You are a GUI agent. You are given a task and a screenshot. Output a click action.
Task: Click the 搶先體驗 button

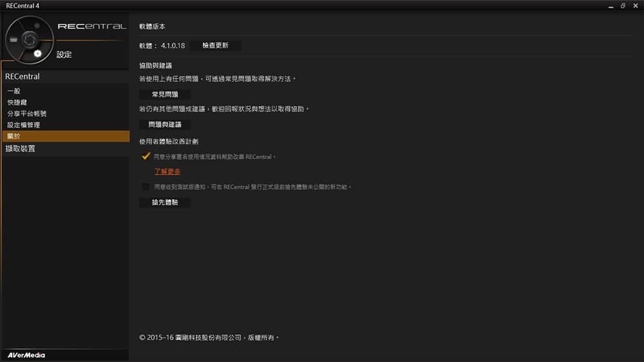coord(165,202)
